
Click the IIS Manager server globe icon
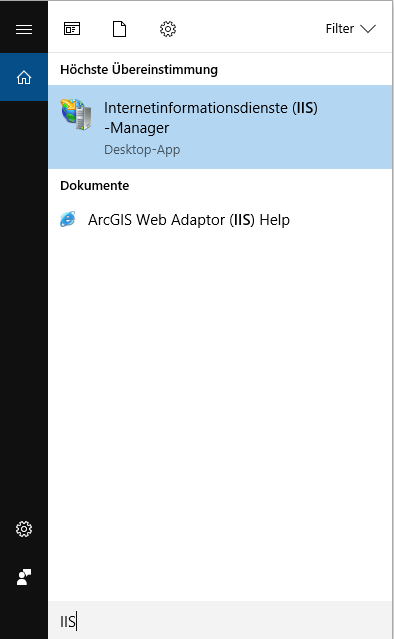tap(76, 115)
